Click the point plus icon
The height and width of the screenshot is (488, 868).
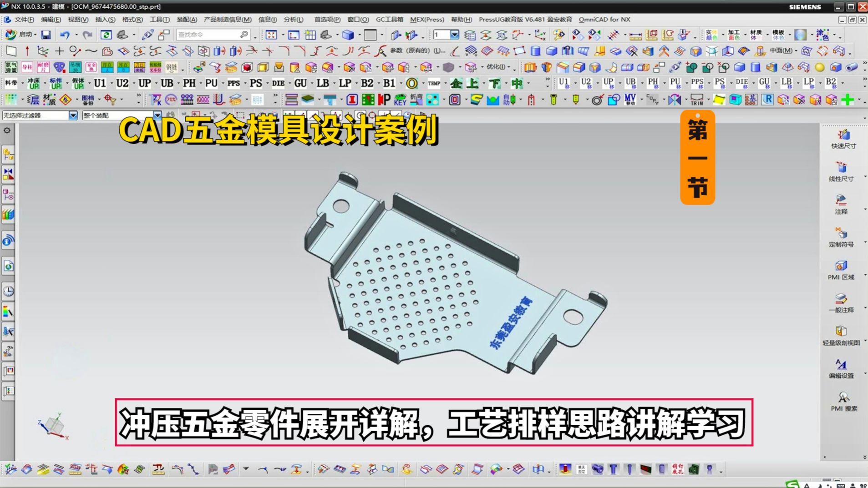tap(59, 51)
